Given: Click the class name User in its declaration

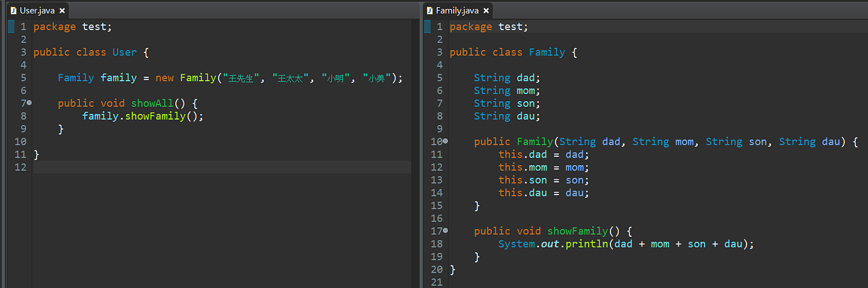Looking at the screenshot, I should (x=125, y=52).
